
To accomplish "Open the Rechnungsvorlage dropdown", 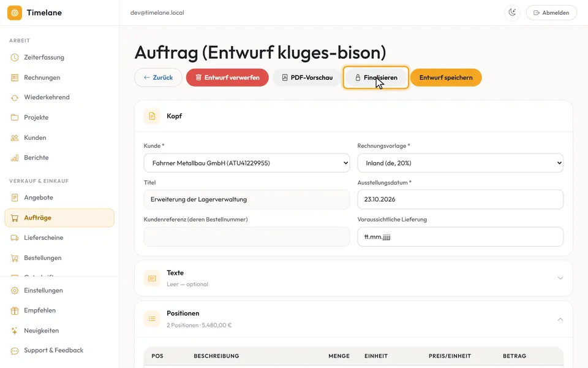I will click(x=460, y=163).
